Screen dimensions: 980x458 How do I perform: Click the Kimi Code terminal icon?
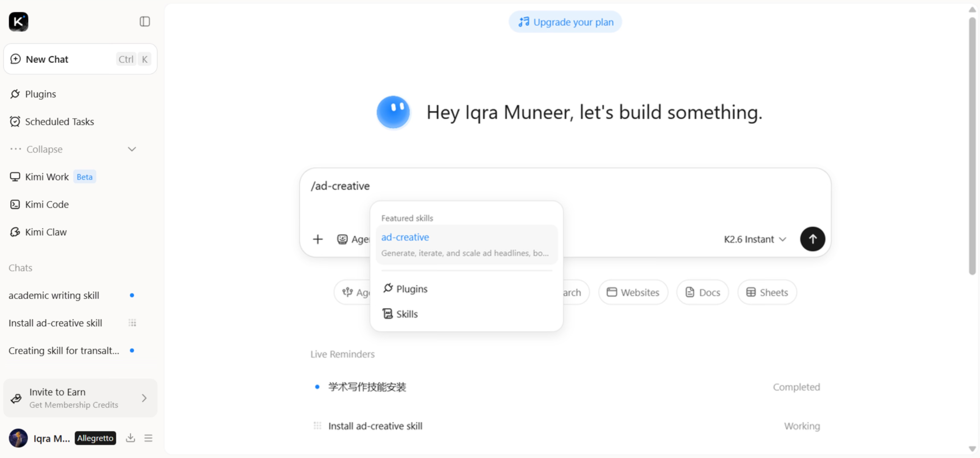coord(15,204)
